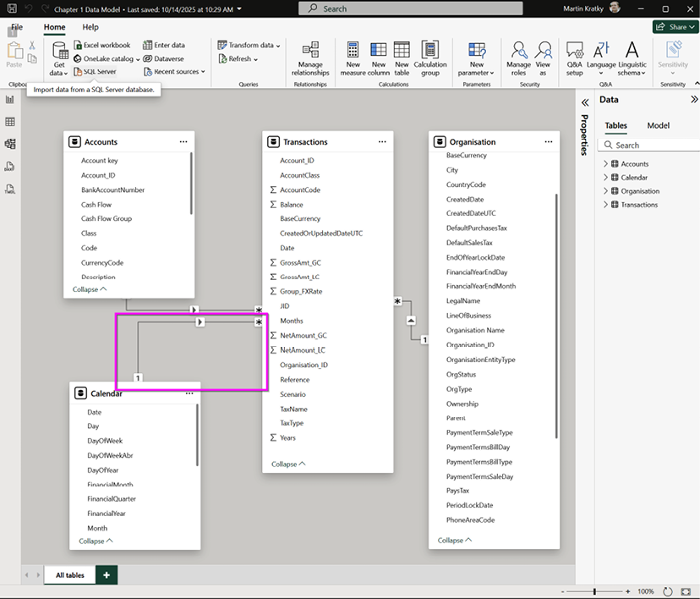Click the Calculation group icon

click(x=430, y=56)
